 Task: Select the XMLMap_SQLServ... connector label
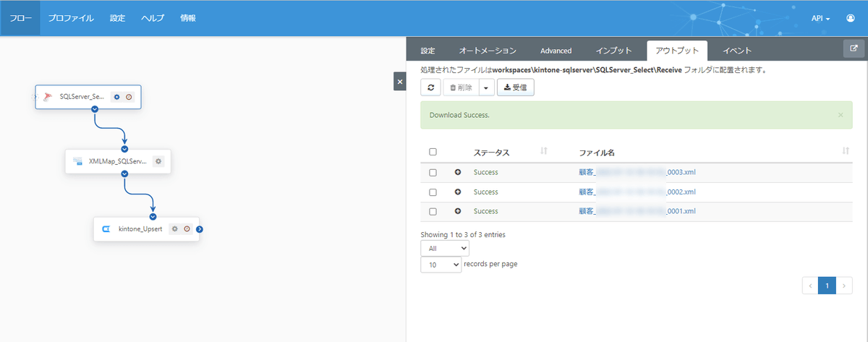118,161
